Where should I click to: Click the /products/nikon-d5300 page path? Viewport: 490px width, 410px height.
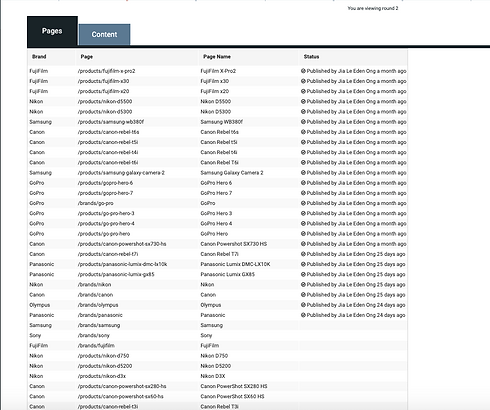coord(105,112)
